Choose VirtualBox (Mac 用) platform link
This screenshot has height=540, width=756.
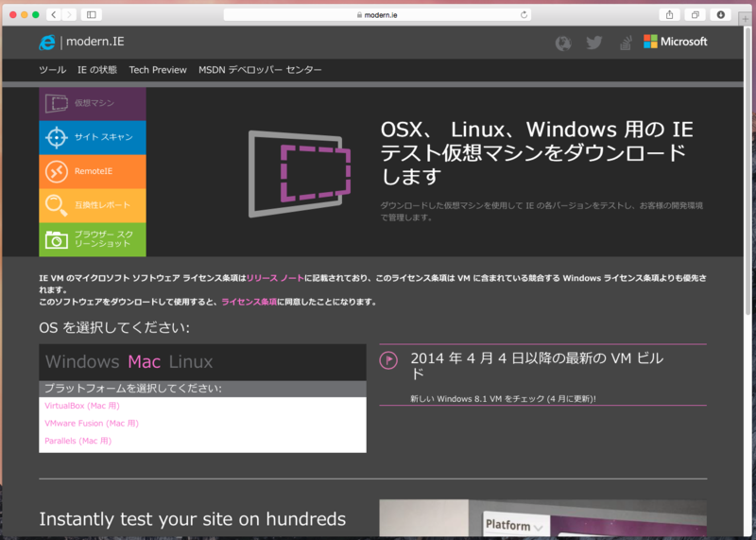[x=82, y=406]
